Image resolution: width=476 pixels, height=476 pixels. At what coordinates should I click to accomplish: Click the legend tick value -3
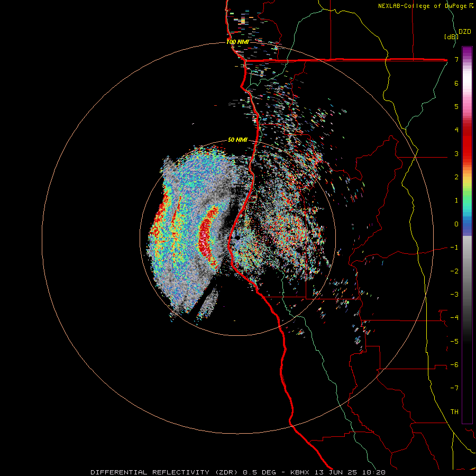click(x=454, y=295)
